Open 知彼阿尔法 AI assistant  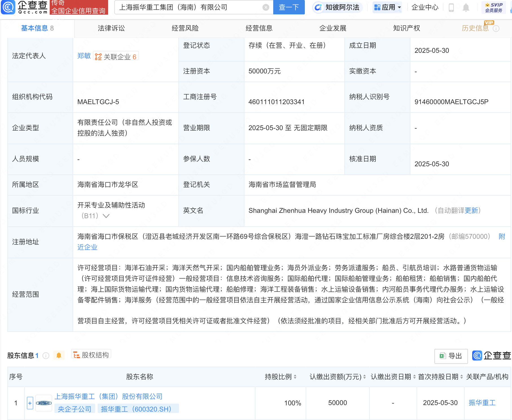pyautogui.click(x=337, y=7)
